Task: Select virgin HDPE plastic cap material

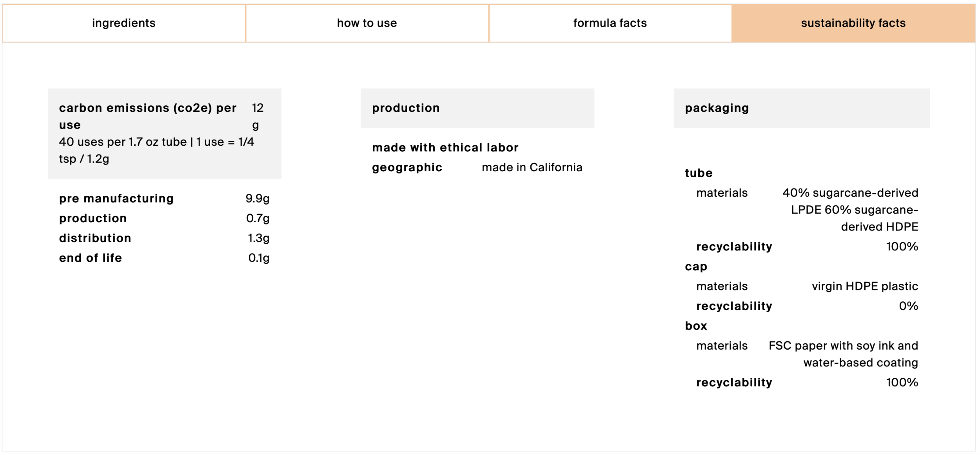Action: (865, 286)
